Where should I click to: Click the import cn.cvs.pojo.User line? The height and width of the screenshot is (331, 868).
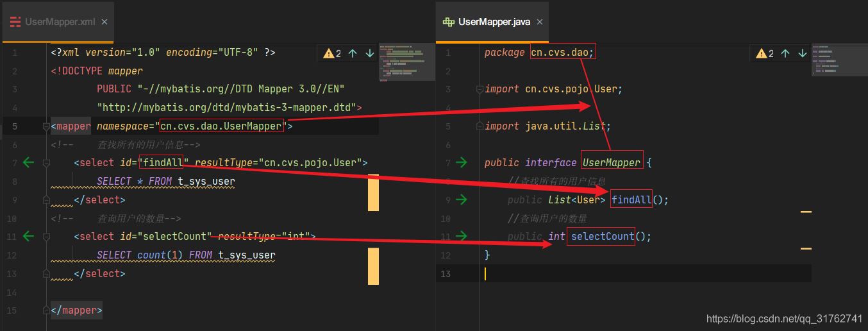553,89
